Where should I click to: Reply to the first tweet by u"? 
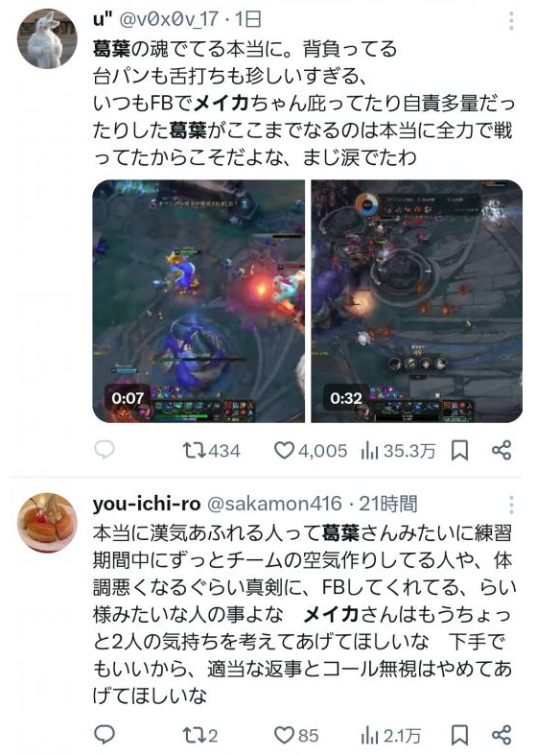click(x=104, y=450)
